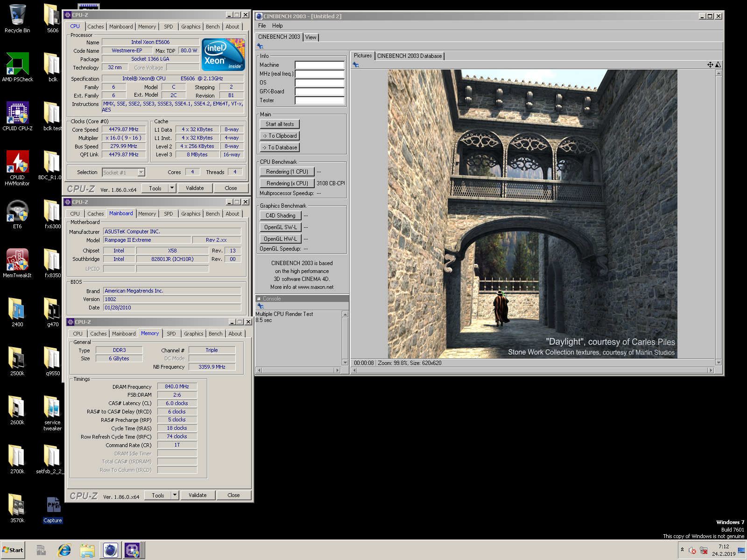Click the Start button
Viewport: 747px width, 560px height.
click(x=13, y=550)
